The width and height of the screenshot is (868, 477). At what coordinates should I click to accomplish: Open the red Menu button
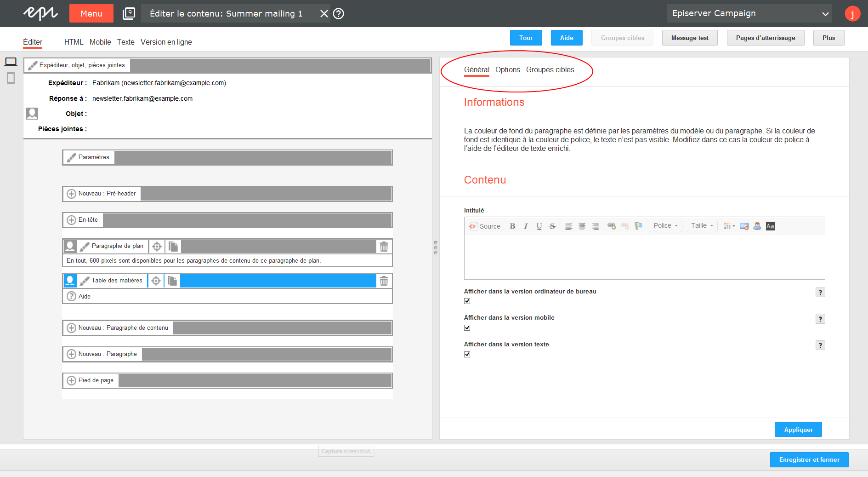pos(91,13)
